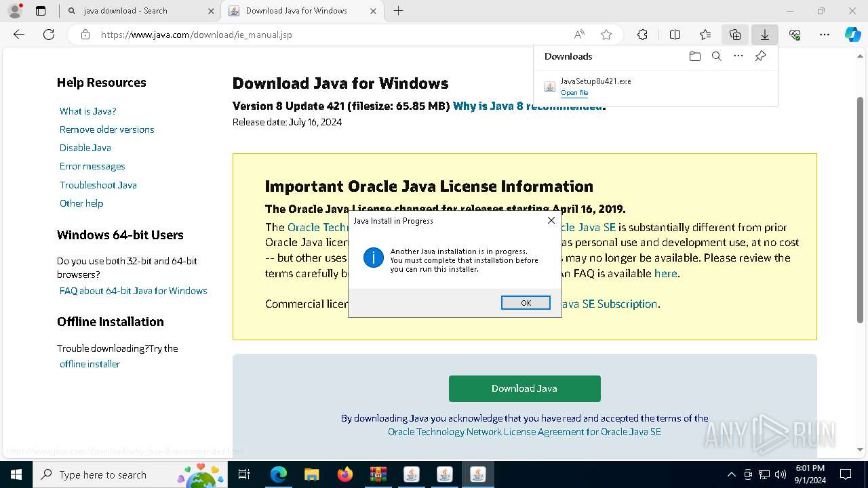Open Edge Settings and more menu
Viewport: 868px width, 488px height.
click(x=824, y=35)
